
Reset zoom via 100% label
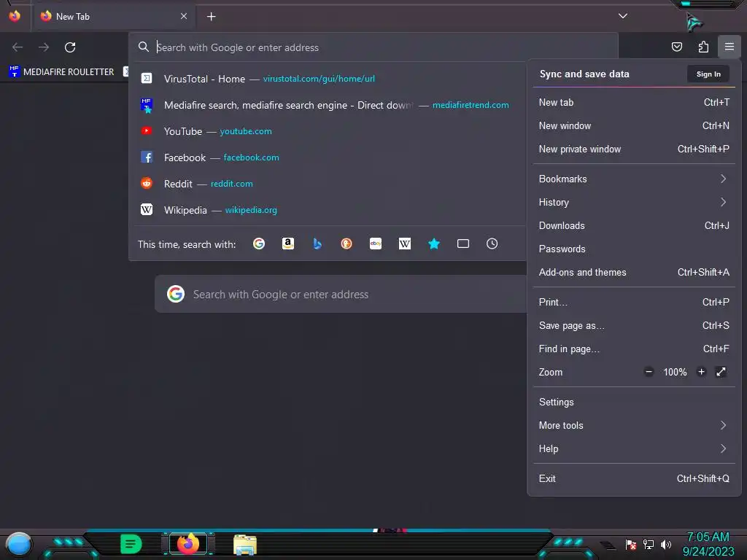(x=675, y=372)
